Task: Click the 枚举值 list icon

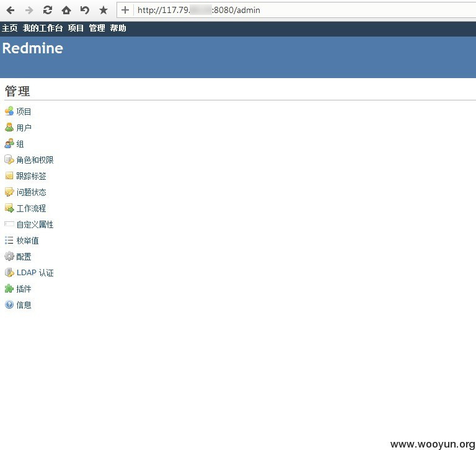Action: pos(9,240)
